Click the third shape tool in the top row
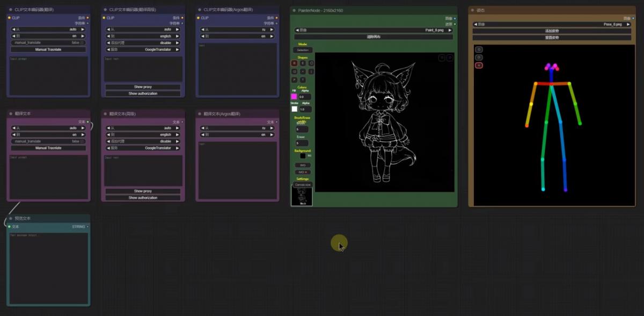Viewport: 644px width, 316px height. pyautogui.click(x=311, y=63)
